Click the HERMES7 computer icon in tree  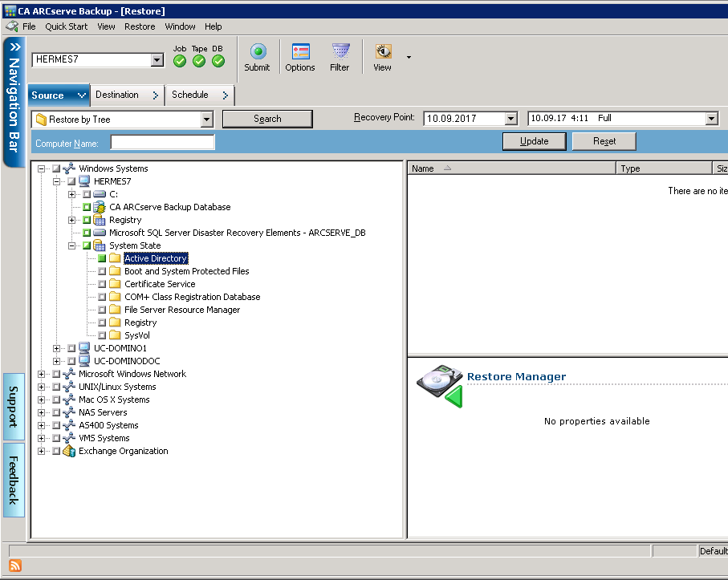click(84, 181)
